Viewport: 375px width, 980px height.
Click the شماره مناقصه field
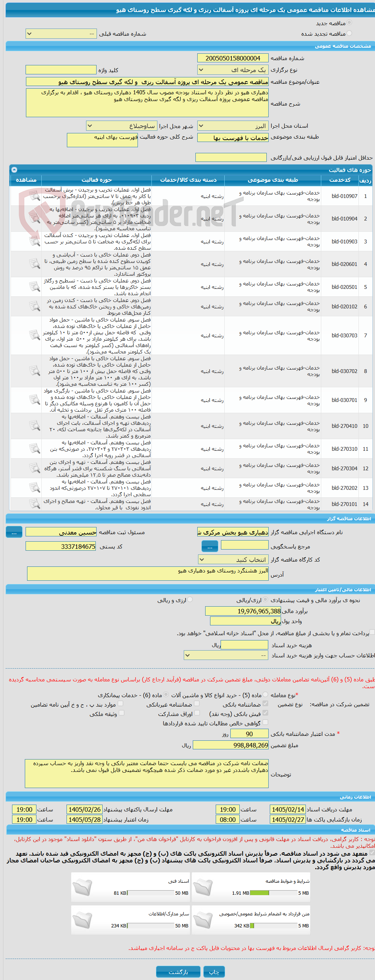point(233,58)
